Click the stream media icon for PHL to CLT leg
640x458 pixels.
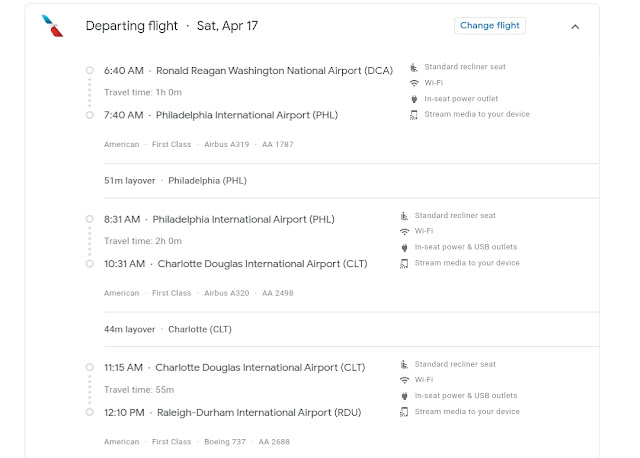pyautogui.click(x=404, y=263)
